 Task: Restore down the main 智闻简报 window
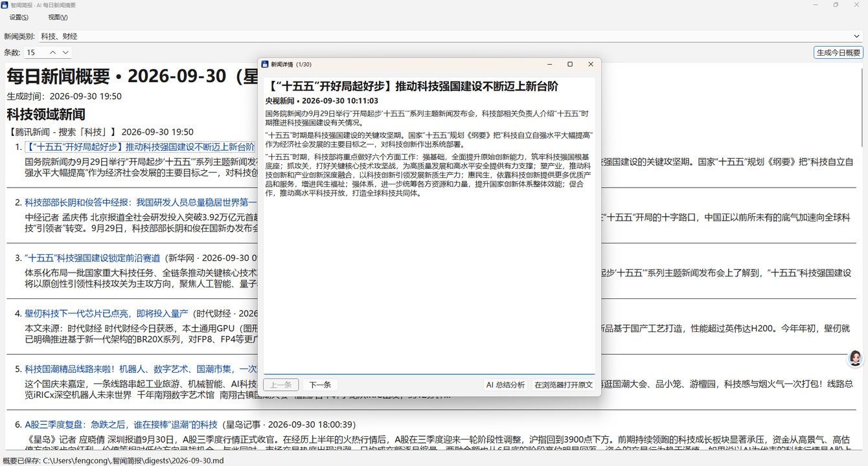tap(836, 5)
